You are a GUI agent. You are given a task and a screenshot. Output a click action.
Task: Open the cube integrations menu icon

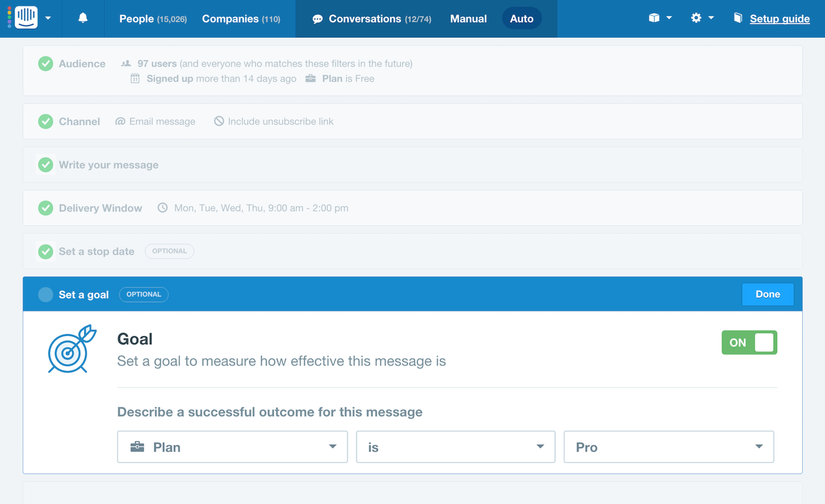click(x=654, y=19)
